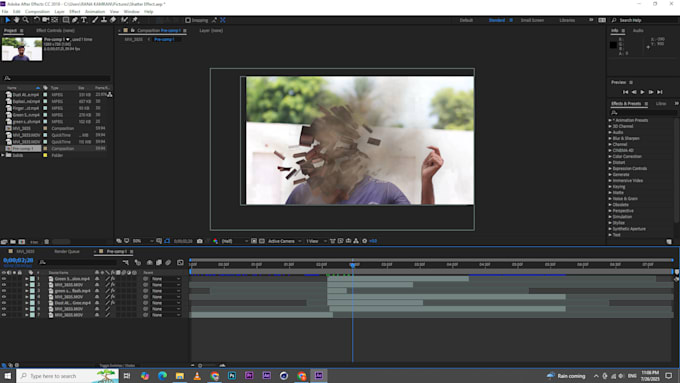Toggle region of interest in viewer footer
The image size is (680, 383).
coord(254,241)
